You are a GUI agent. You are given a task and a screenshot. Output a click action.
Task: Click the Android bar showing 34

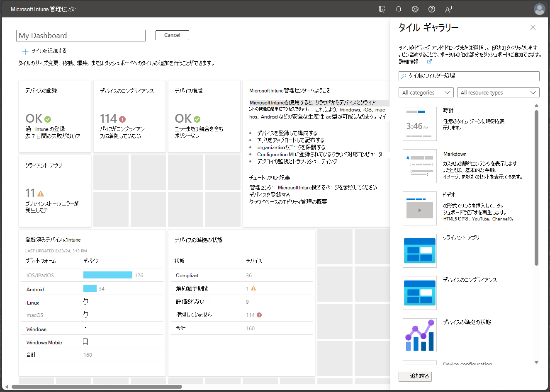pyautogui.click(x=90, y=288)
